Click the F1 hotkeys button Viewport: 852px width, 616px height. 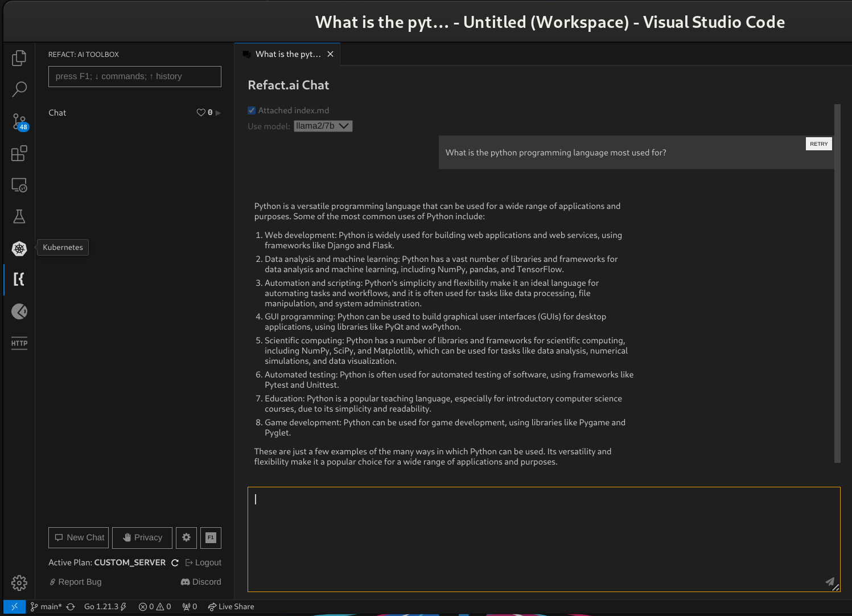click(x=211, y=537)
